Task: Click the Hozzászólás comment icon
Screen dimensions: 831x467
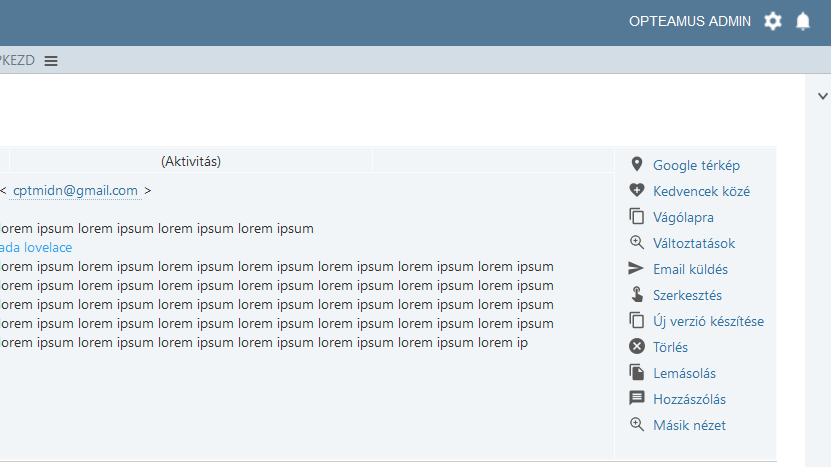Action: point(636,399)
